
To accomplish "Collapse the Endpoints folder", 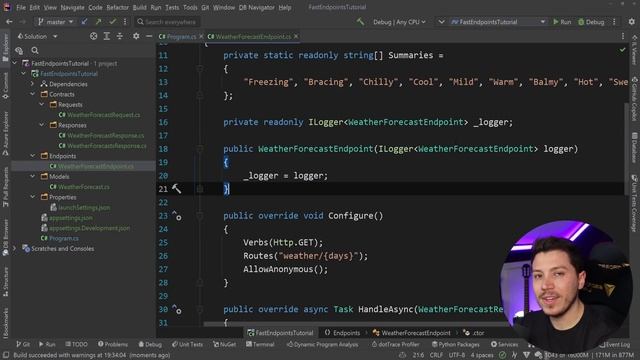I will pos(33,156).
